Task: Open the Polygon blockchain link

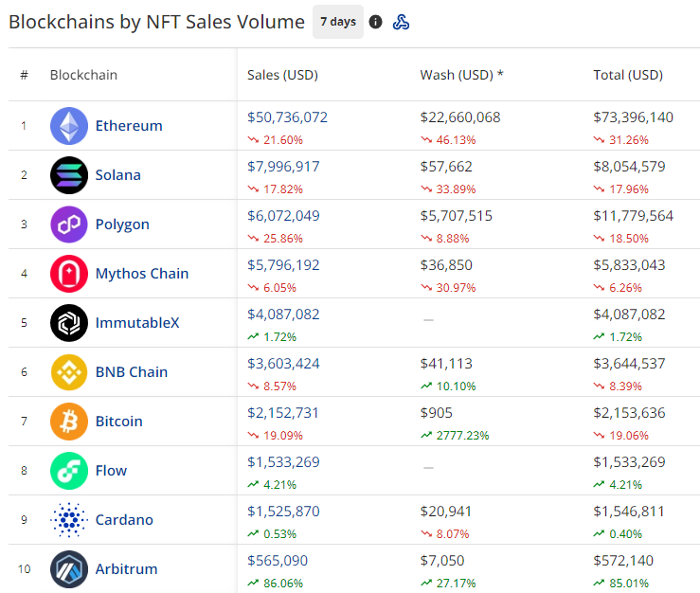Action: coord(122,225)
